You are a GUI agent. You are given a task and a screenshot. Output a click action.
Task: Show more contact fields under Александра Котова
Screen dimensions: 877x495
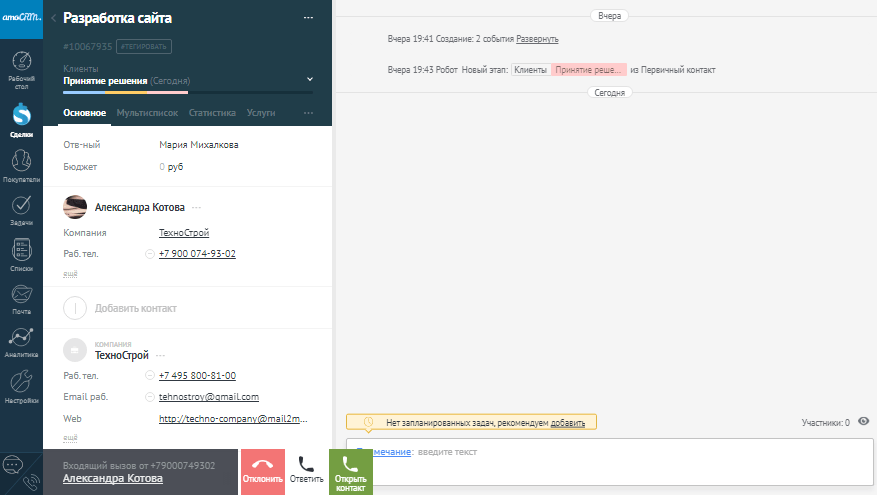(70, 274)
